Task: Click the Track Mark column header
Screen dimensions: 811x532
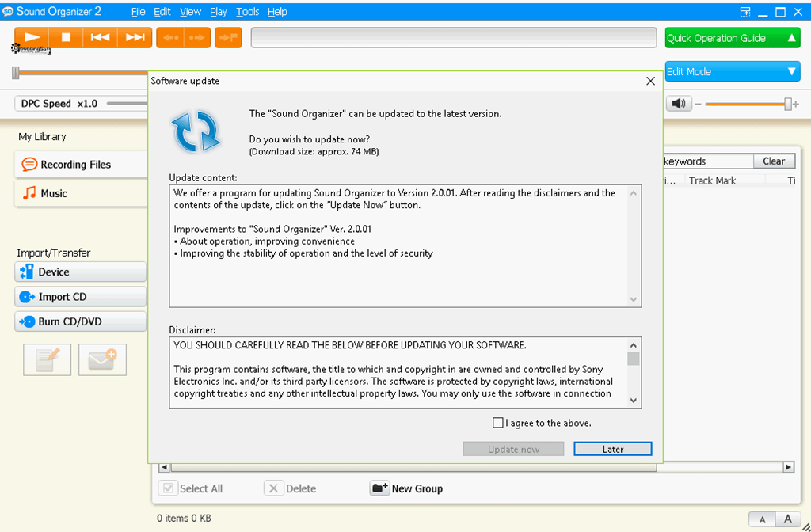Action: [x=712, y=180]
